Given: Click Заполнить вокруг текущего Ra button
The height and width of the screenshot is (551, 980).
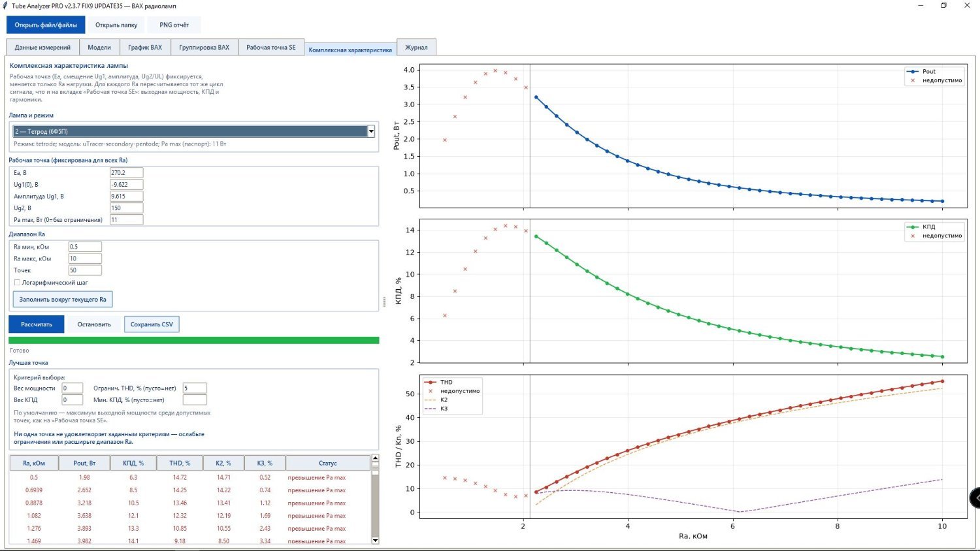Looking at the screenshot, I should click(63, 300).
